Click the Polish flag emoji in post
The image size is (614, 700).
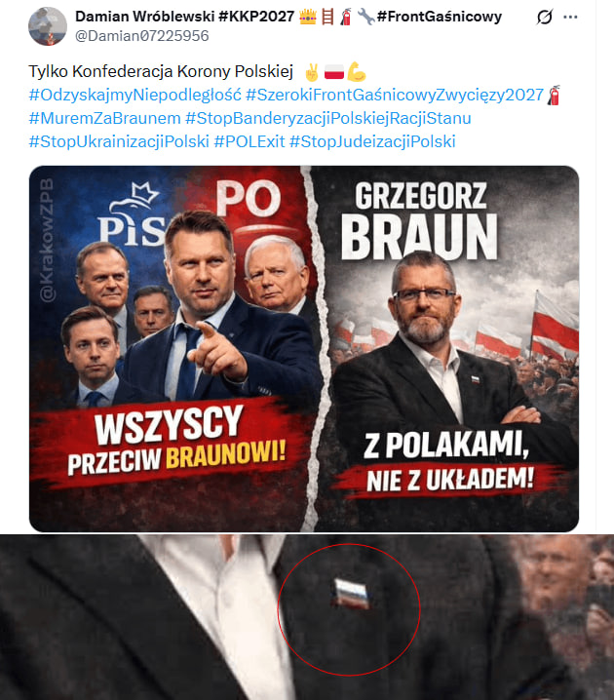coord(334,72)
